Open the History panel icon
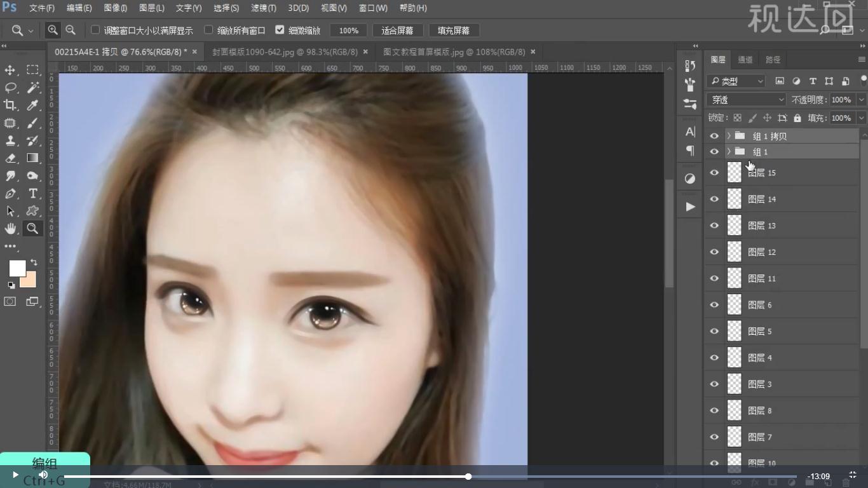868x488 pixels. (690, 66)
